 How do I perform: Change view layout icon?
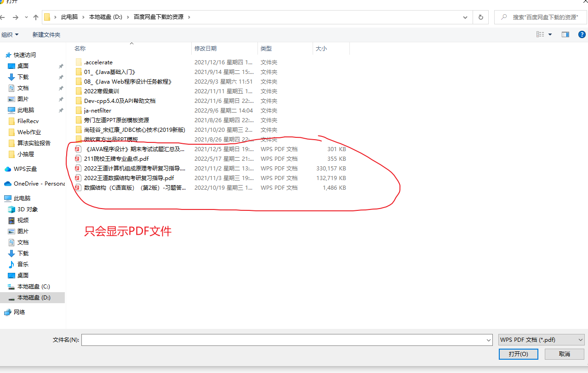click(x=540, y=34)
